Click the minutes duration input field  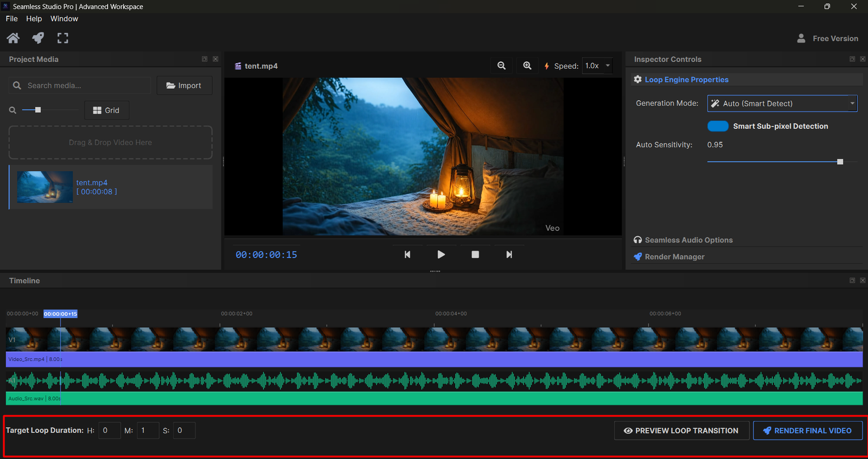148,430
